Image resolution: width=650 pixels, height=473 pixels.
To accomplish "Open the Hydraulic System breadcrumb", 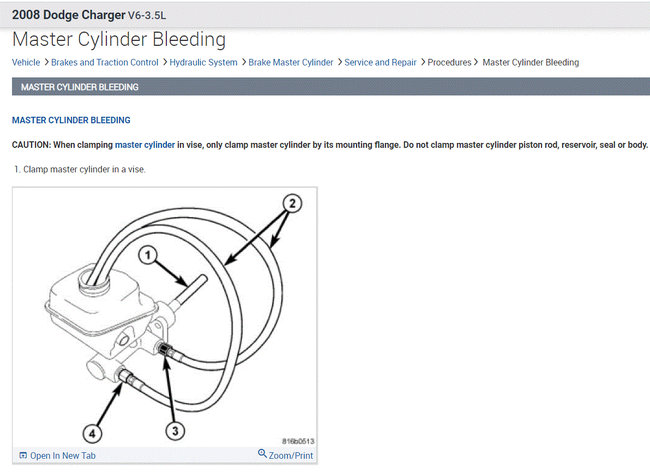I will [203, 62].
